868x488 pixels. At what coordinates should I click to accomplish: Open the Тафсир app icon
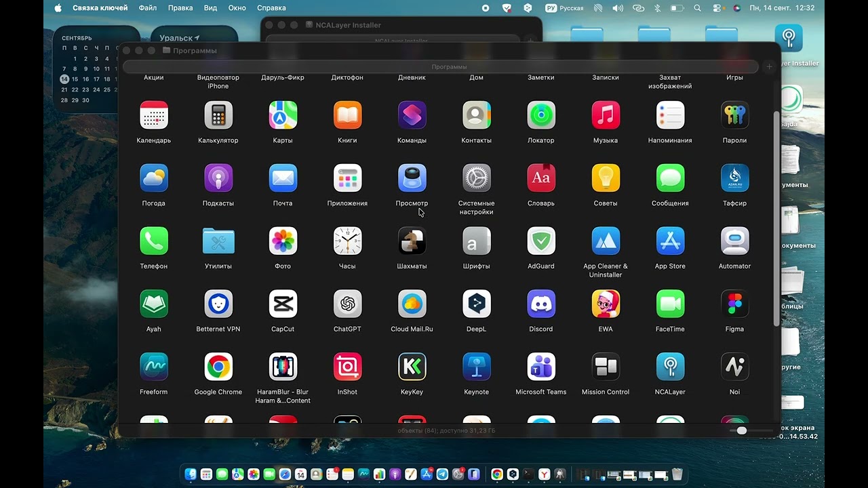tap(734, 178)
